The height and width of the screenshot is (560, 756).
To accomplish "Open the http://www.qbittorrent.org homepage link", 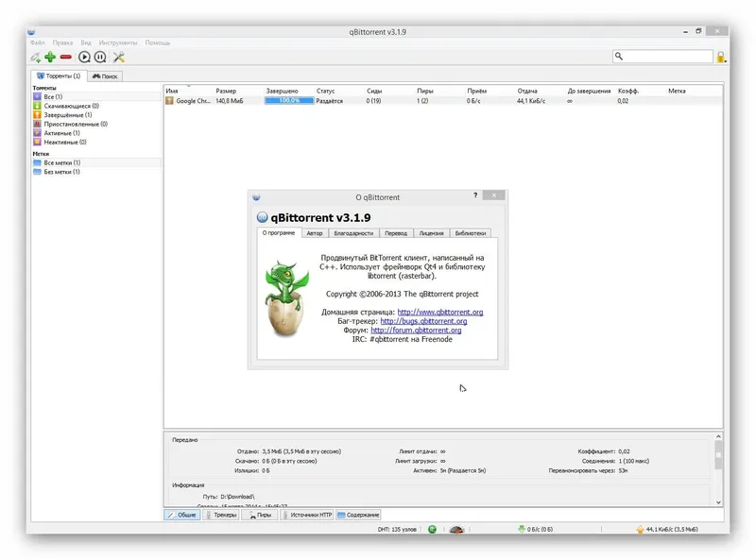I will click(x=440, y=312).
